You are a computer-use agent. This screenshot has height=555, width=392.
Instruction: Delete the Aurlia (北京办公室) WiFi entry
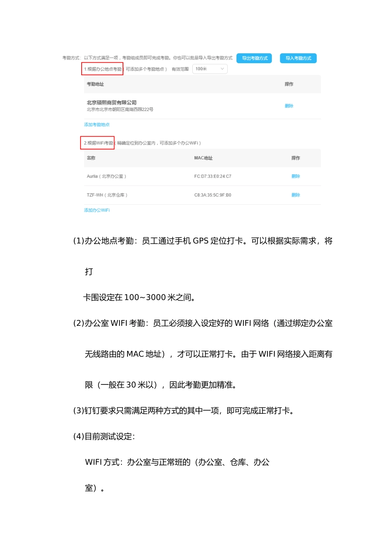(x=295, y=176)
